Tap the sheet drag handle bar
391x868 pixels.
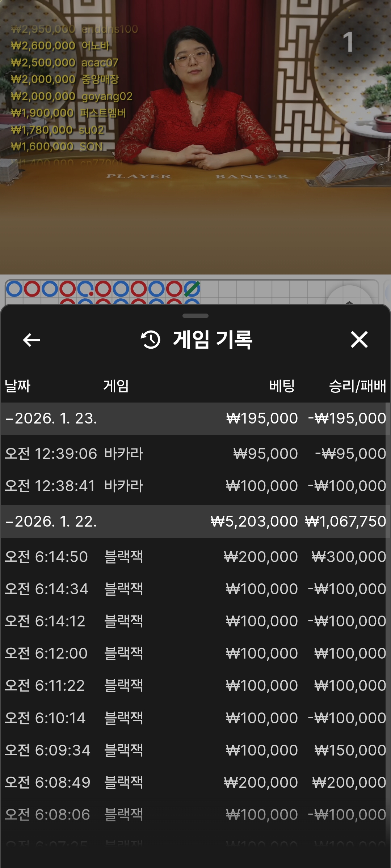(195, 316)
